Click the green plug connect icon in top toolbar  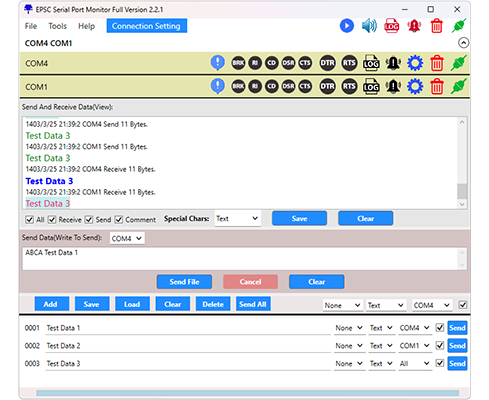[459, 26]
